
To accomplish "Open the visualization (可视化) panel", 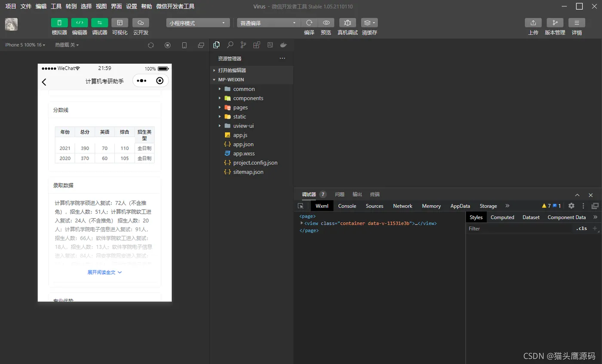I will [x=120, y=23].
